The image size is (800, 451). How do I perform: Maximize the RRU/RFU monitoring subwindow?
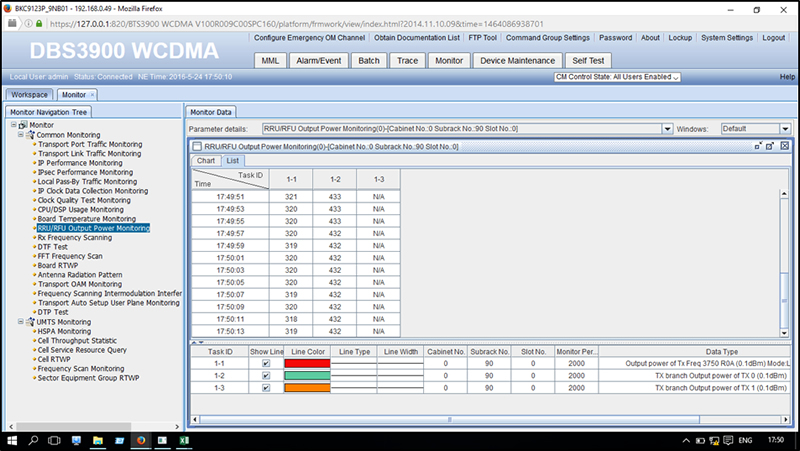pos(770,146)
